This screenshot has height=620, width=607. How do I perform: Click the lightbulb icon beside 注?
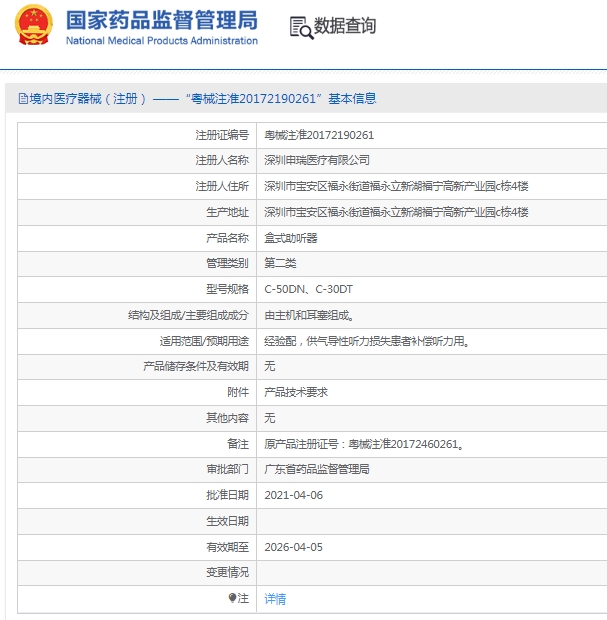pos(232,598)
